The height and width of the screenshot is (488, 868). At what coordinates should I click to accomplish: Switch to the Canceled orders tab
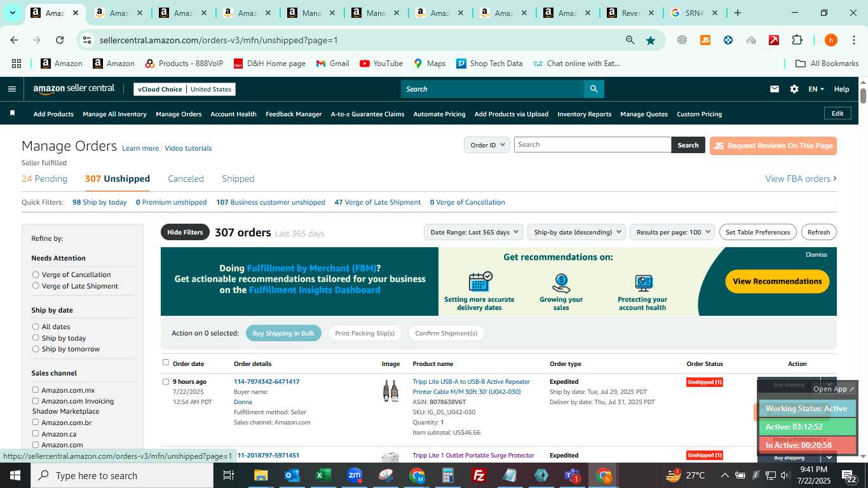186,179
